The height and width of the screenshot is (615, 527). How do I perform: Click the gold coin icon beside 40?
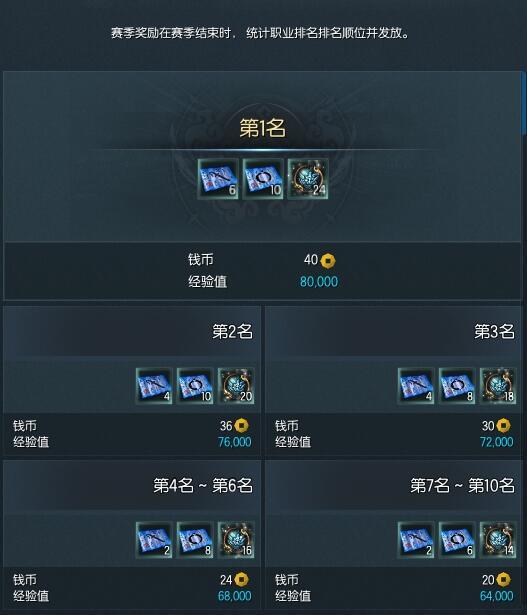click(328, 261)
